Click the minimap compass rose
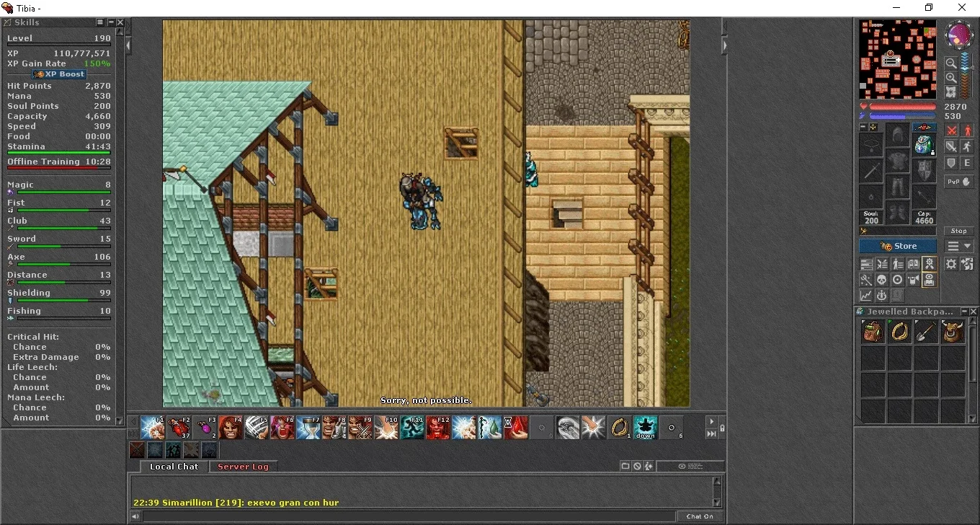Image resolution: width=980 pixels, height=525 pixels. [959, 35]
